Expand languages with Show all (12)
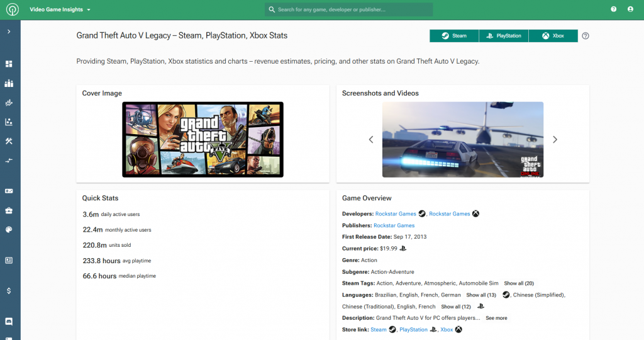Image resolution: width=644 pixels, height=340 pixels. pyautogui.click(x=456, y=307)
